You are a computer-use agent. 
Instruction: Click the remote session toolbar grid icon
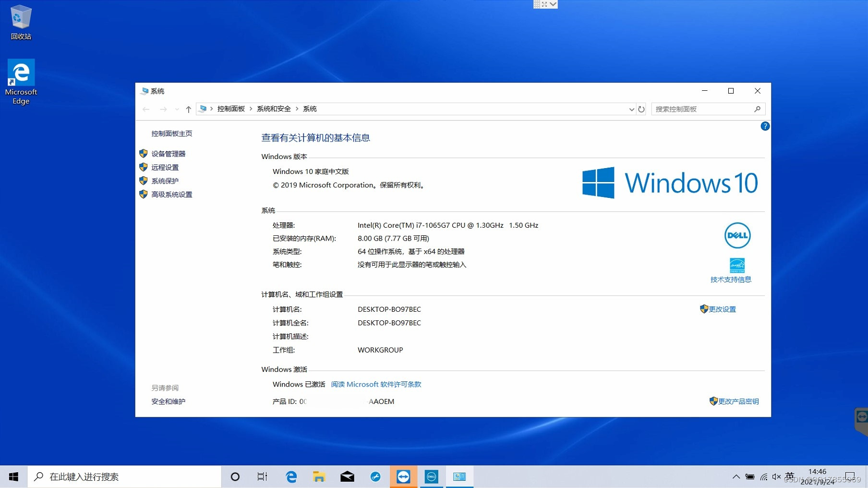pos(537,4)
